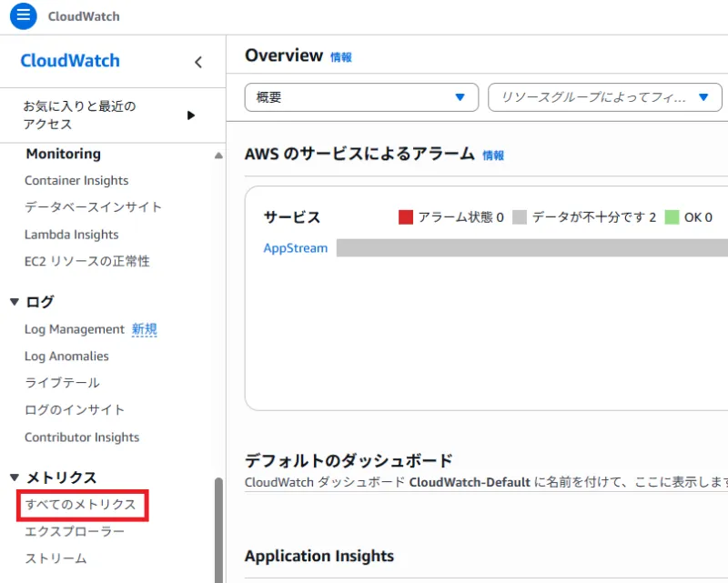Click the red アラーム状態 legend swatch
The width and height of the screenshot is (728, 583).
pos(406,217)
